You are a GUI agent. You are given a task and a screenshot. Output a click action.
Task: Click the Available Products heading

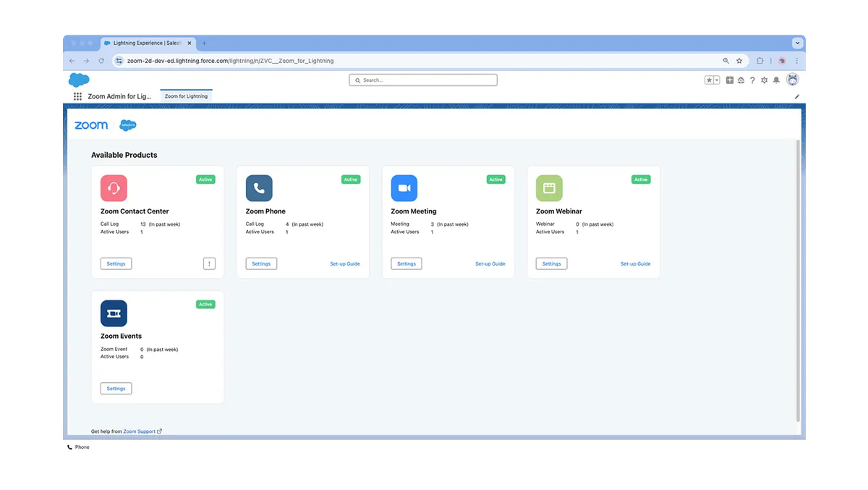point(124,155)
